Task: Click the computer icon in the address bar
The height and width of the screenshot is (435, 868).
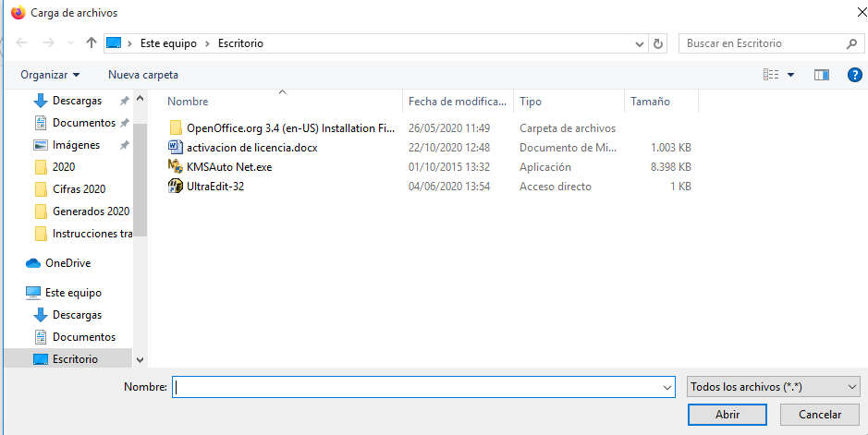Action: point(114,43)
